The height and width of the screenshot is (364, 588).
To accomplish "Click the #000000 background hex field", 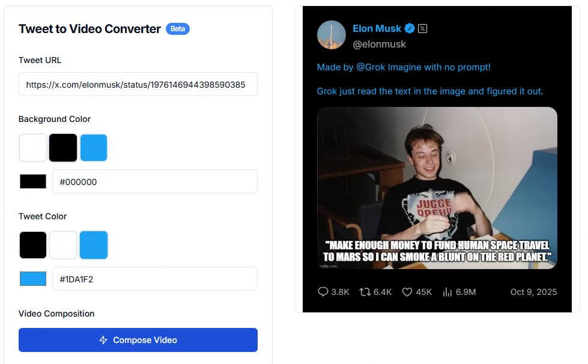I will 154,181.
